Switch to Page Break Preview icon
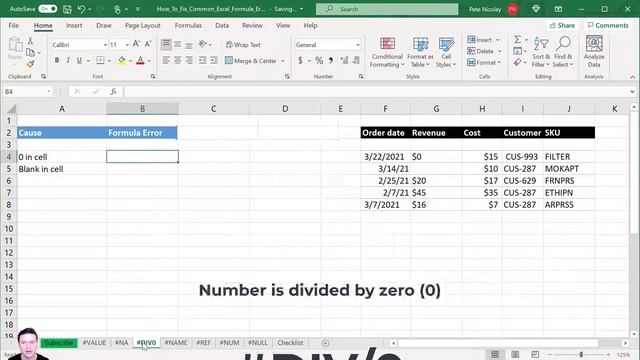This screenshot has width=640, height=360. [535, 354]
